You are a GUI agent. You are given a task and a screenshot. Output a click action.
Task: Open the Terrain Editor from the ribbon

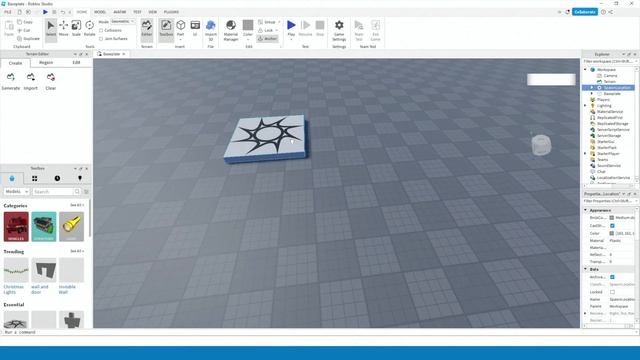[x=147, y=29]
